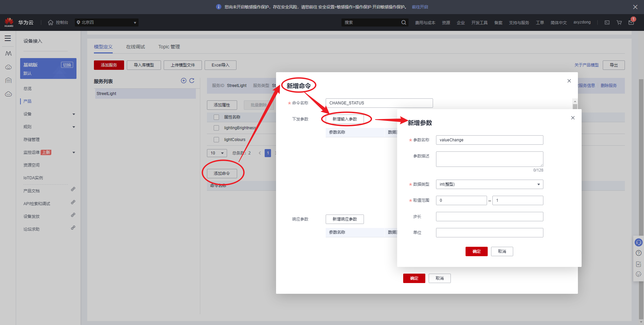Viewport: 644px width, 325px height.
Task: Click the 导入库模型 button
Action: pos(144,65)
